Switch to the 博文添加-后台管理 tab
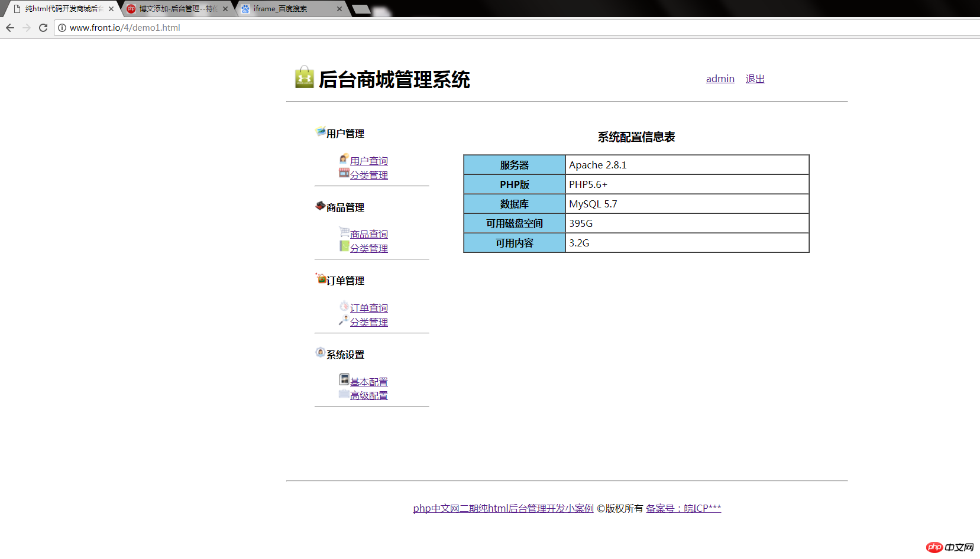The image size is (980, 559). click(x=177, y=9)
